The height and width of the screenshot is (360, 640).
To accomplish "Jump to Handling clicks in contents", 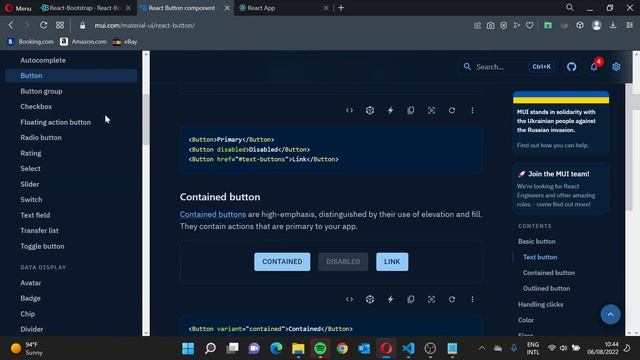I will (x=540, y=304).
